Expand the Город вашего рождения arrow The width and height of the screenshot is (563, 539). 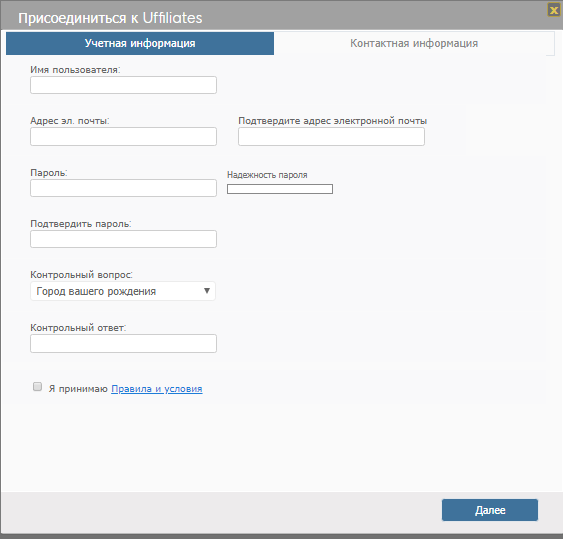click(207, 291)
